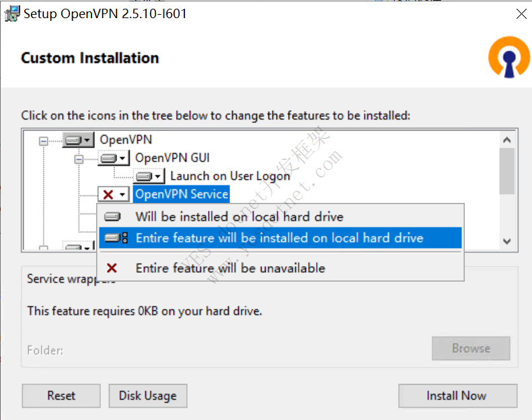Click the scroll up arrow of feature tree
The width and height of the screenshot is (532, 420).
pyautogui.click(x=507, y=140)
